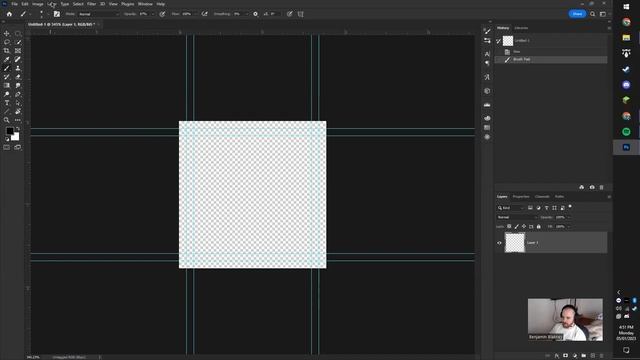Delete layer using trash icon
Image resolution: width=640 pixels, height=360 pixels.
pyautogui.click(x=601, y=356)
